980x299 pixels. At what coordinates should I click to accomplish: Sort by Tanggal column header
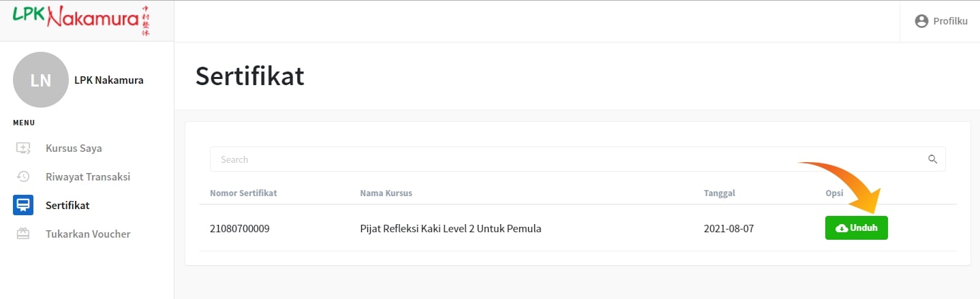[x=720, y=193]
